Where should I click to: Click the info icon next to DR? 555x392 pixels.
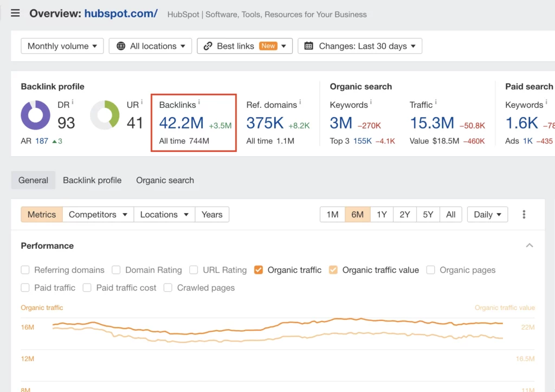(x=73, y=102)
